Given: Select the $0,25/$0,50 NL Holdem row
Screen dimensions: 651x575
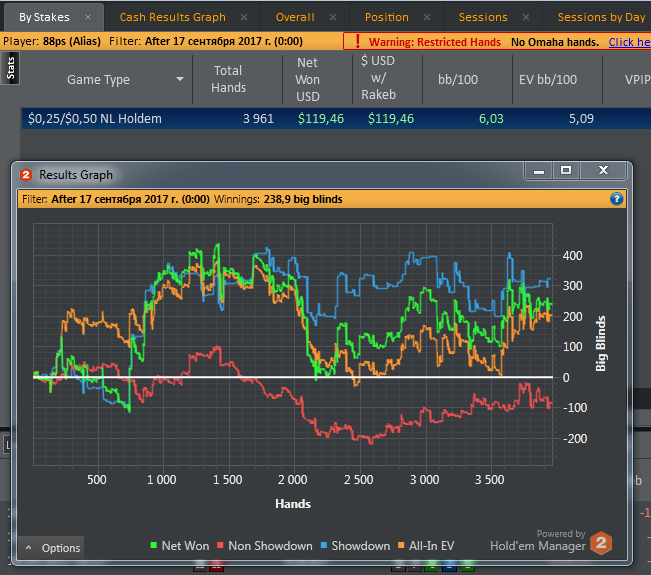Looking at the screenshot, I should (95, 119).
